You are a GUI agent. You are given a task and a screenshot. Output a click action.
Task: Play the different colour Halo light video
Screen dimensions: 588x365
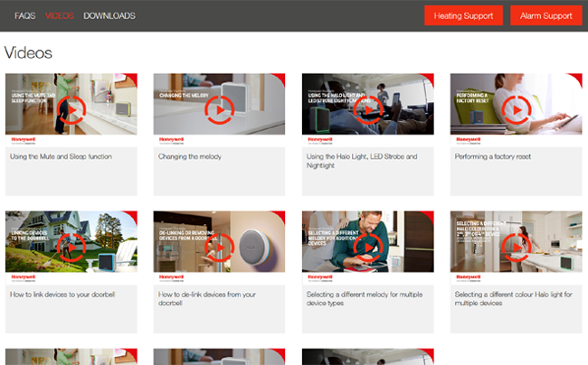click(517, 248)
